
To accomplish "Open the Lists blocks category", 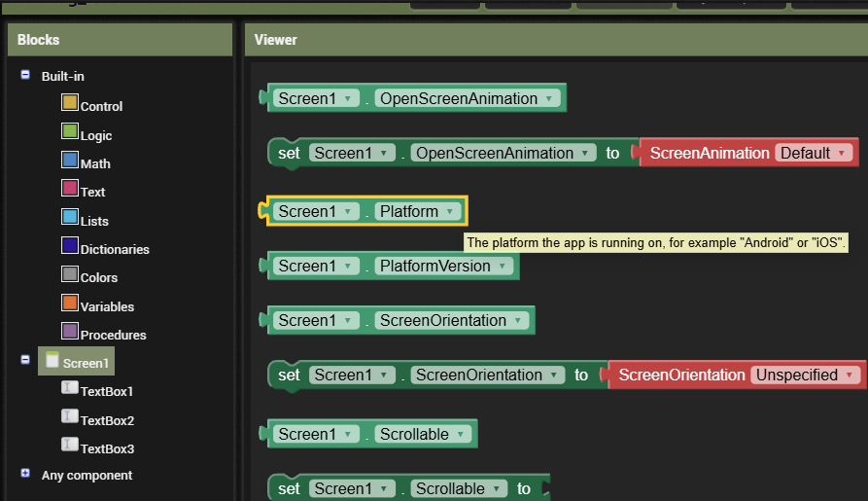I will (x=94, y=221).
